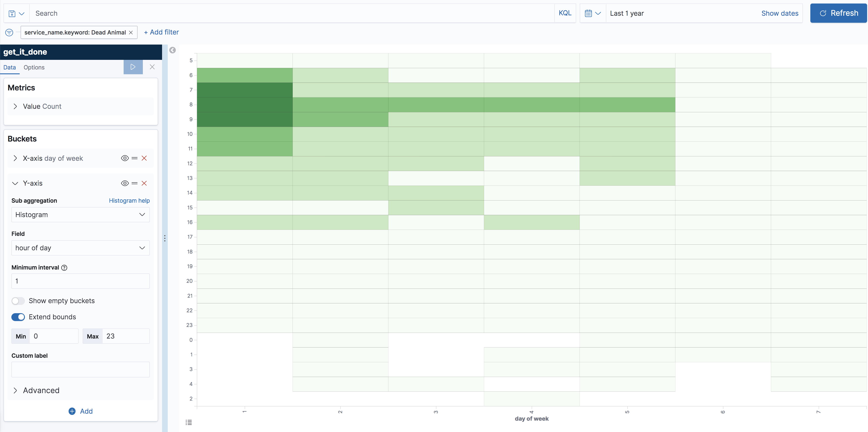
Task: Open advanced options icon on X-axis bucket
Action: pyautogui.click(x=135, y=158)
